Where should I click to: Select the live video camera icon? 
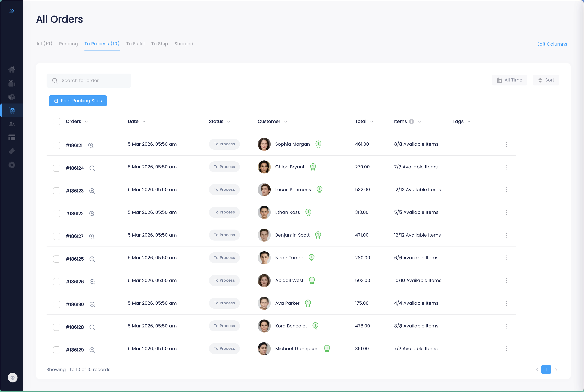click(x=12, y=83)
